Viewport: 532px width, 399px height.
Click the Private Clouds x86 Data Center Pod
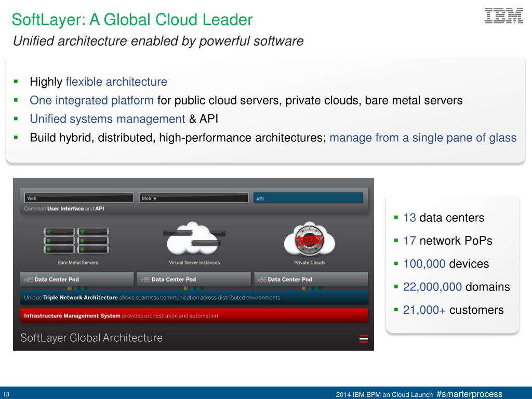(311, 279)
